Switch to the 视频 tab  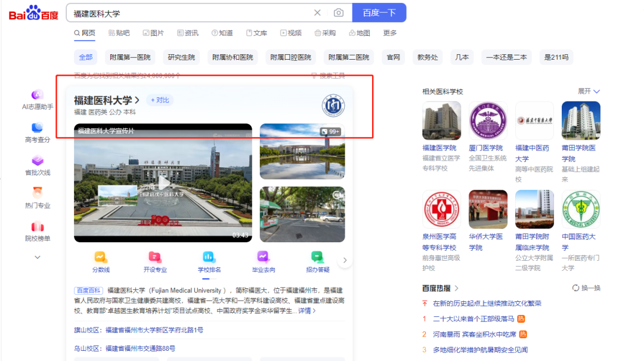291,33
